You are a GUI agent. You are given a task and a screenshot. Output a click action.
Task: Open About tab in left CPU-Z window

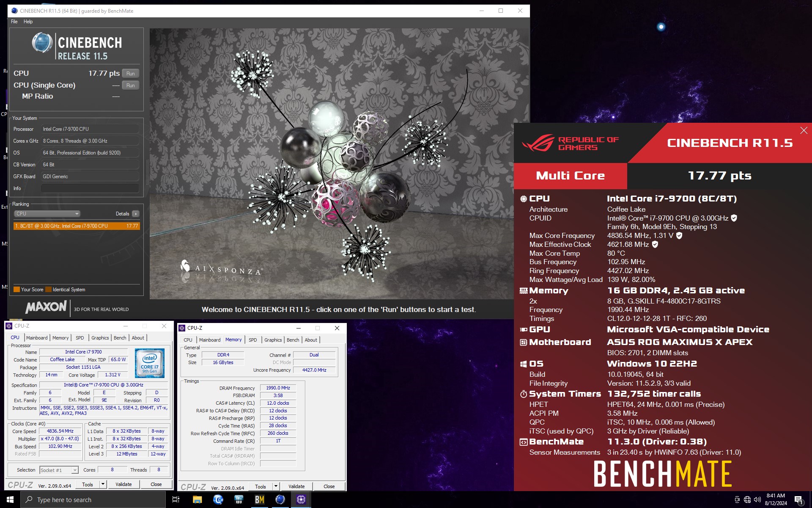138,338
